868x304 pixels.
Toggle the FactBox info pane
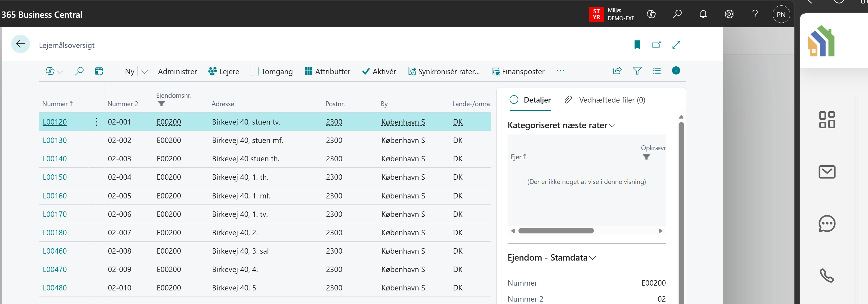676,71
